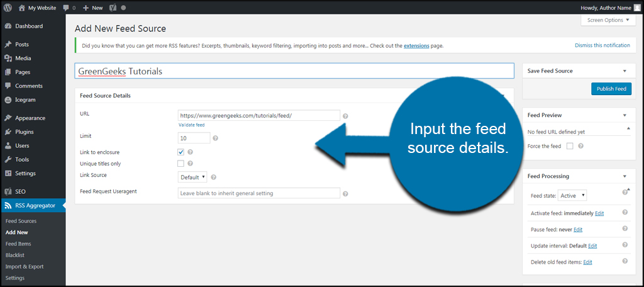
Task: Collapse the Feed Processing panel
Action: point(625,176)
